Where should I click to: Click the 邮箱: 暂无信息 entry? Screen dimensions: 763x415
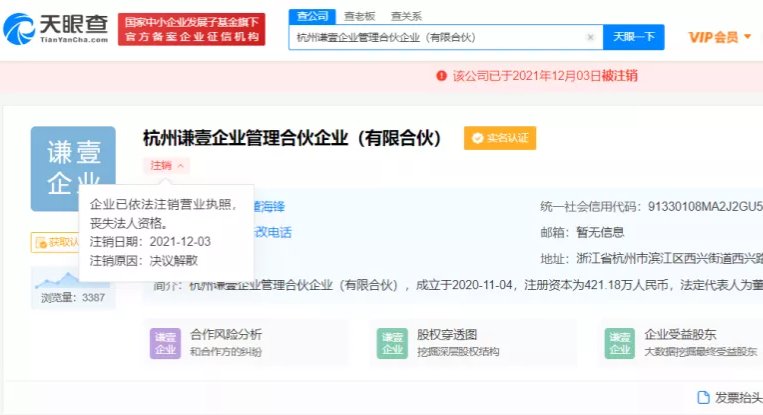(582, 233)
